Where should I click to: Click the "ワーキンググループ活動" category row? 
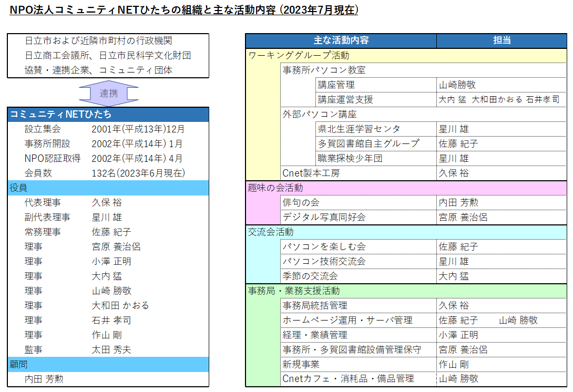[x=406, y=55]
